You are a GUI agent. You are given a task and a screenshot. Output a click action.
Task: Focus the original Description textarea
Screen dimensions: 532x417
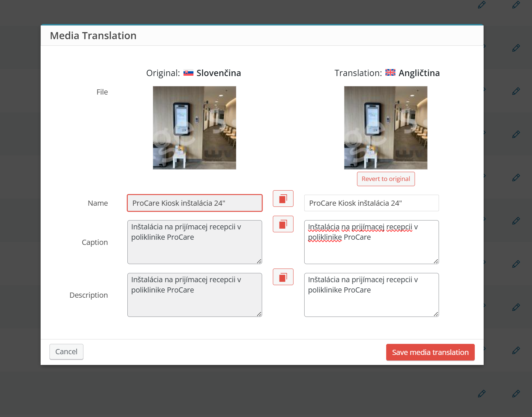click(195, 295)
